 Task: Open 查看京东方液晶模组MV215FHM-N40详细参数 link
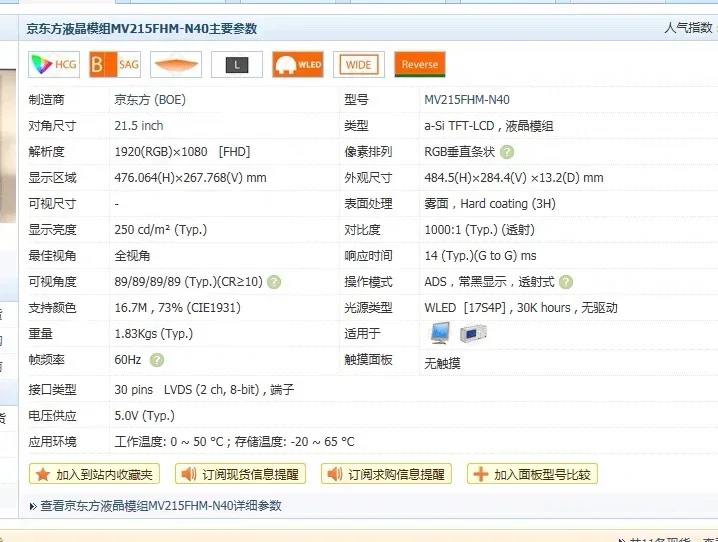pyautogui.click(x=161, y=506)
